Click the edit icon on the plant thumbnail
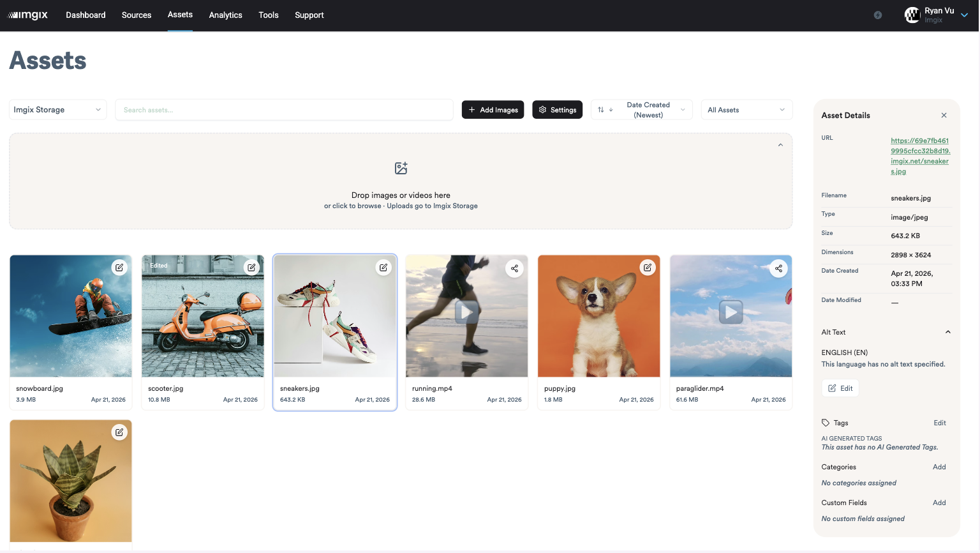This screenshot has width=980, height=553. (x=119, y=432)
